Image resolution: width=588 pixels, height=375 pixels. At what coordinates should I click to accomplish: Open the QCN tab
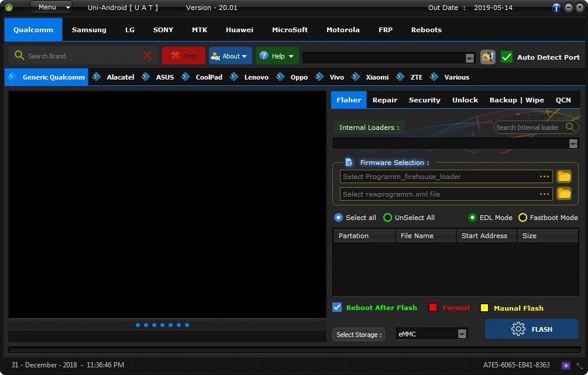[563, 100]
